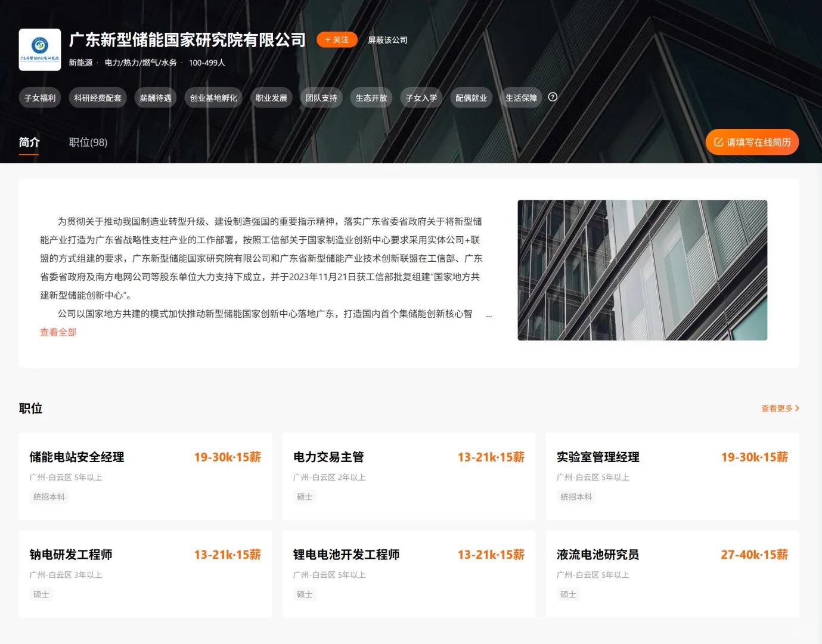Click 统招本科 tag under 实验室管理经理
The image size is (822, 644).
pyautogui.click(x=576, y=497)
